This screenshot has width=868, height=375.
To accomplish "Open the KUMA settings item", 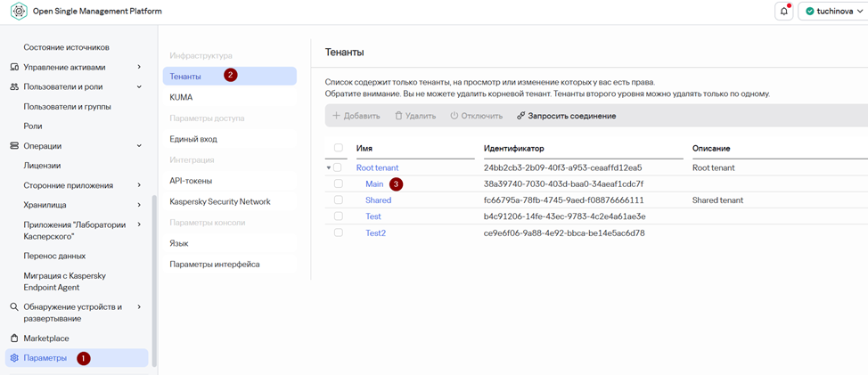I will point(230,97).
